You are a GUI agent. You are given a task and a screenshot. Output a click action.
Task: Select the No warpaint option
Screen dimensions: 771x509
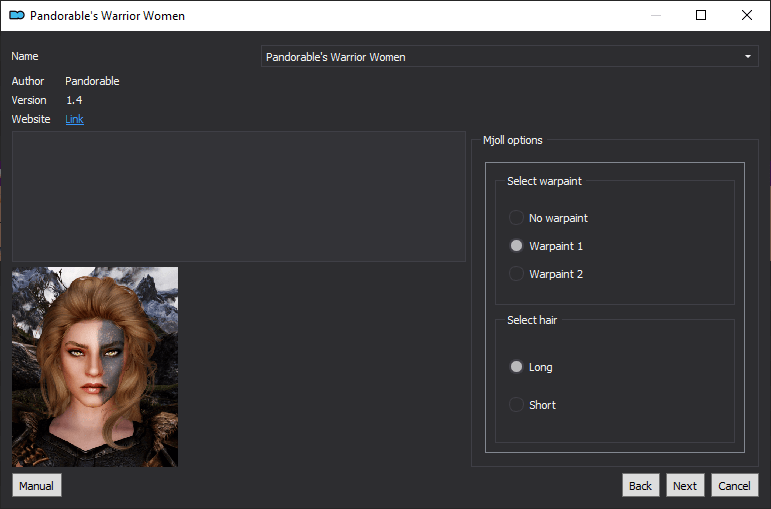548,218
